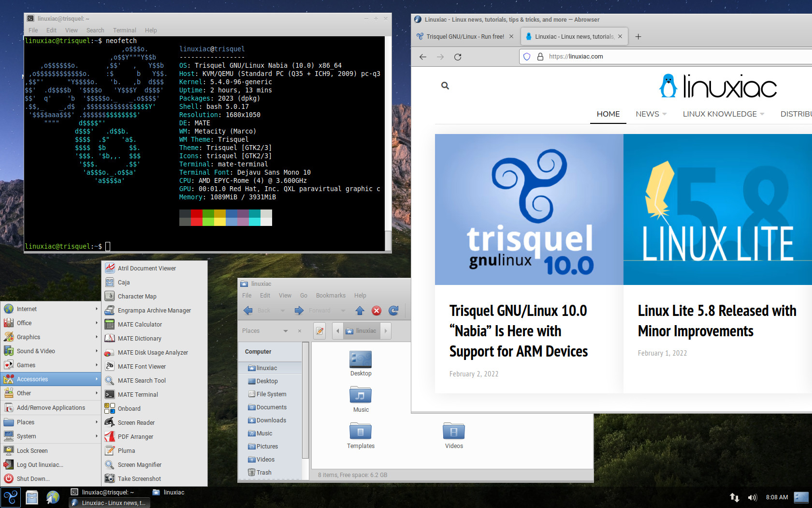
Task: Click the network connection tray icon
Action: pos(734,497)
